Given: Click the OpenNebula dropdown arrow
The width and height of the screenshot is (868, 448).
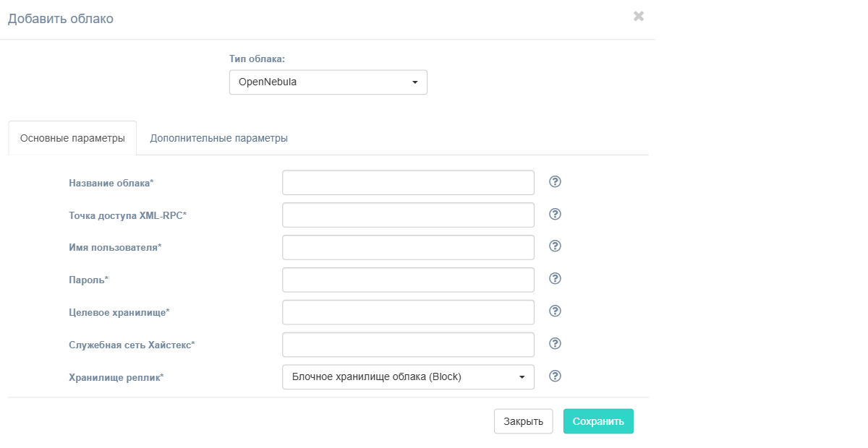Looking at the screenshot, I should (x=417, y=82).
